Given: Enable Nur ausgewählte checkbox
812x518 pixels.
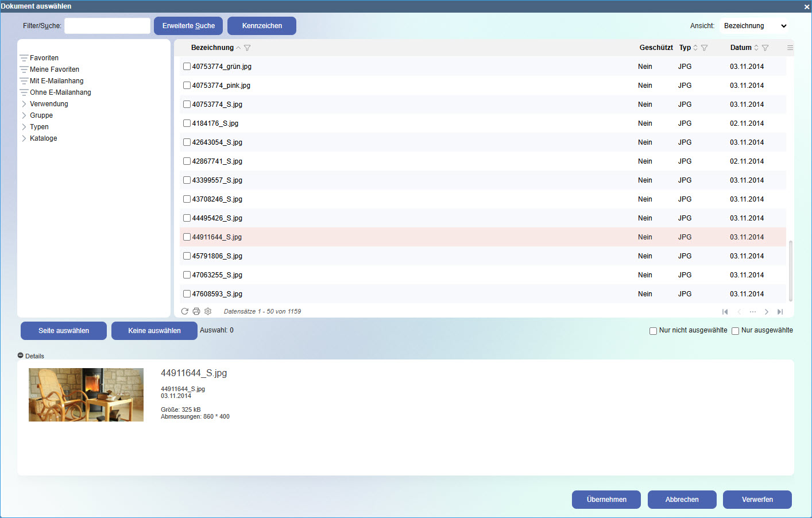Looking at the screenshot, I should pyautogui.click(x=735, y=331).
